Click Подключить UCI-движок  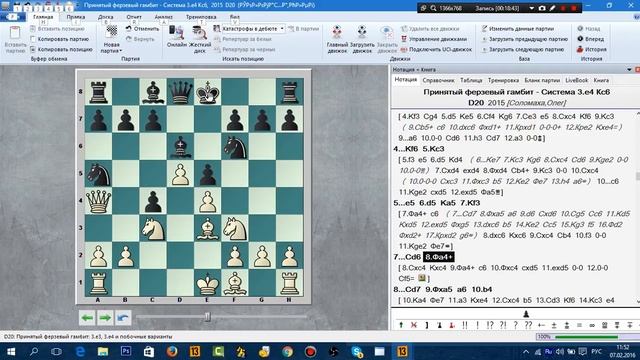pyautogui.click(x=436, y=49)
